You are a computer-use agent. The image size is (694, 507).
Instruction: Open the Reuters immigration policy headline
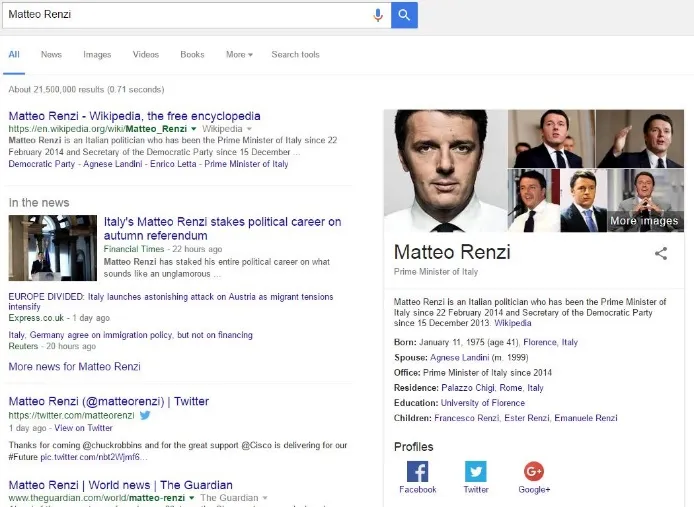coord(131,335)
